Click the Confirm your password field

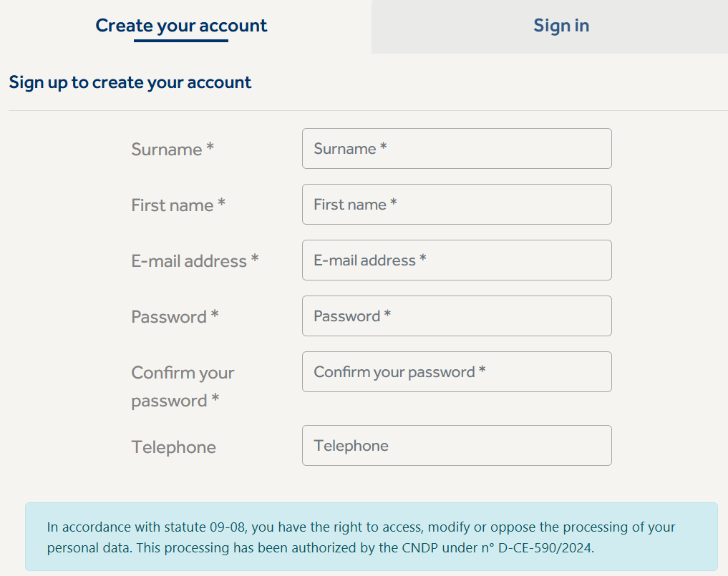(457, 372)
